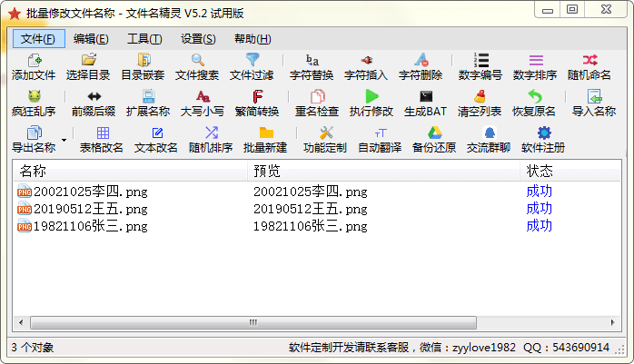Image resolution: width=634 pixels, height=364 pixels.
Task: Click the 导出名称 export icon
Action: tap(35, 133)
